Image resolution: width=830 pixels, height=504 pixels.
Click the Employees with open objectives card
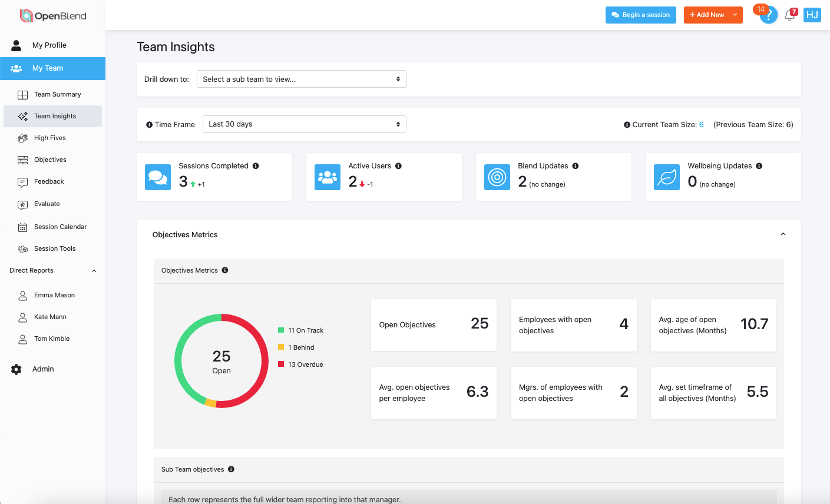pos(574,325)
